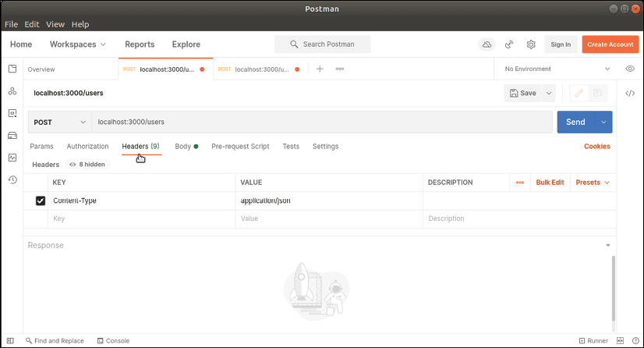644x348 pixels.
Task: Open the File menu
Action: [11, 24]
